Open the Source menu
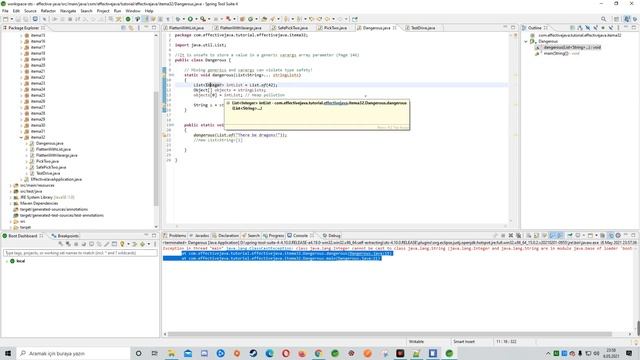 point(30,11)
